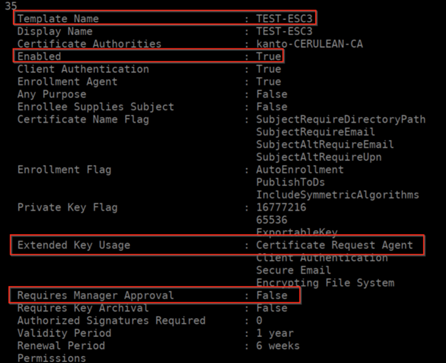Select the "Requires Manager Approval" label
Image resolution: width=446 pixels, height=363 pixels.
click(96, 295)
